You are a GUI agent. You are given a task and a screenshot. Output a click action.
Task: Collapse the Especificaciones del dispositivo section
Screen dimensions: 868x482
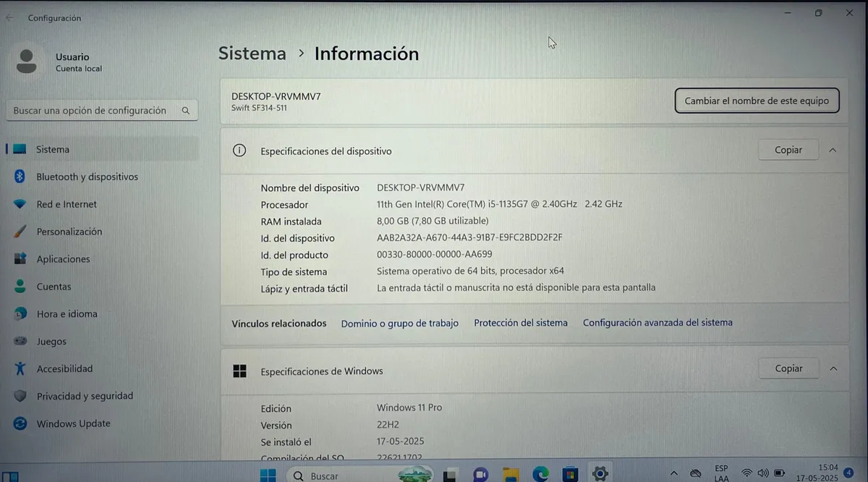(x=833, y=151)
